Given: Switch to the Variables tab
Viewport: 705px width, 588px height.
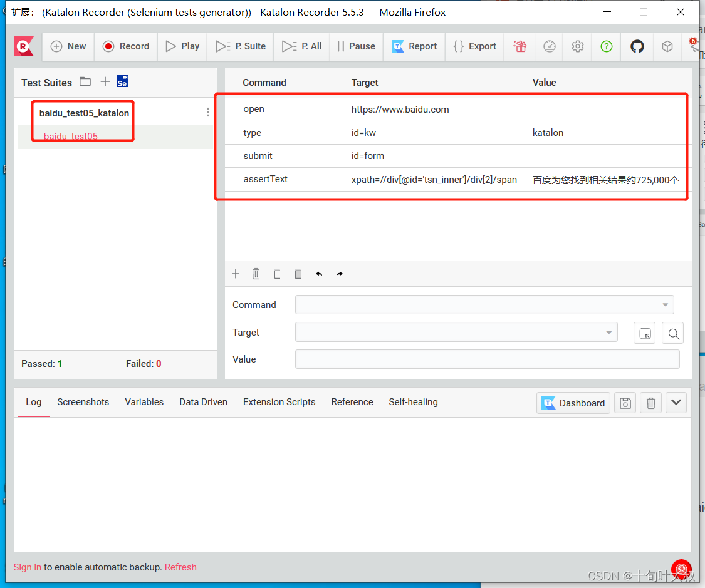Looking at the screenshot, I should coord(144,402).
